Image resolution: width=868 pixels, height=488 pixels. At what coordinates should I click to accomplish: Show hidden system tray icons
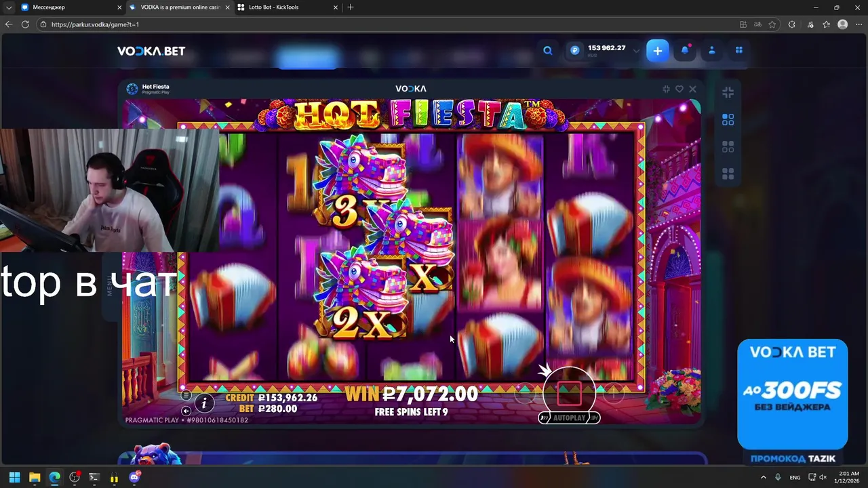pos(763,477)
